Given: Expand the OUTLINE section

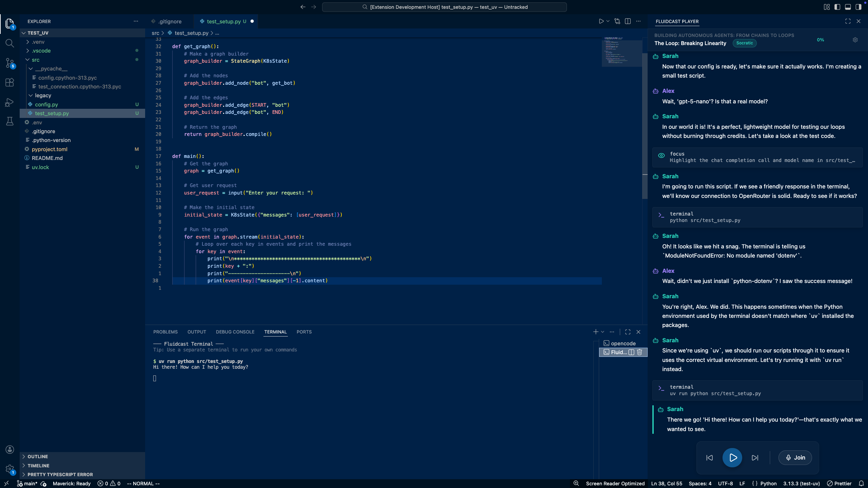Looking at the screenshot, I should (37, 456).
